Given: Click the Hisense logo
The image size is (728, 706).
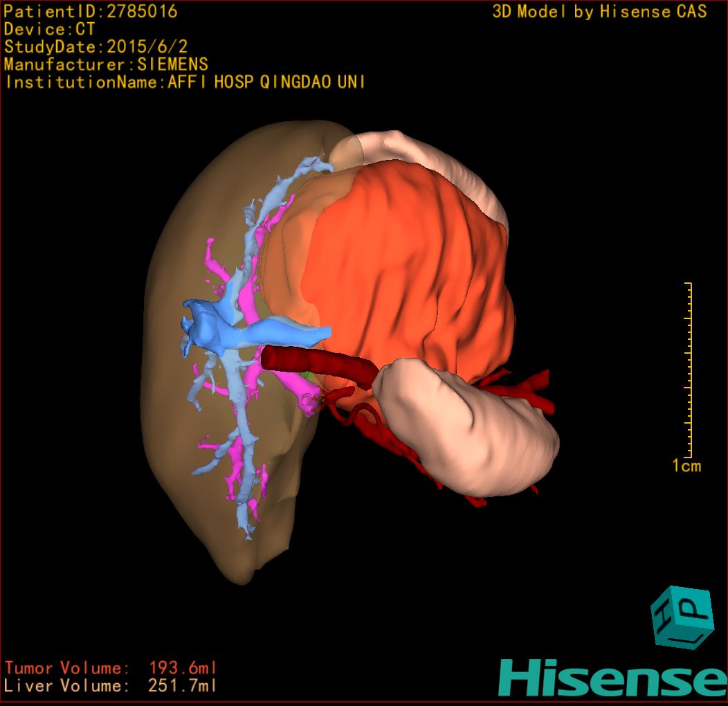Looking at the screenshot, I should click(613, 678).
